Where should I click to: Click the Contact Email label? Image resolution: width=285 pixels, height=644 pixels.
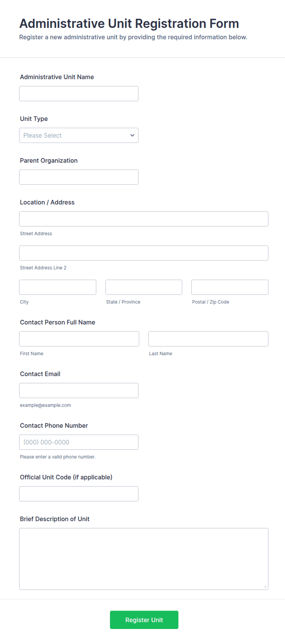(x=40, y=374)
